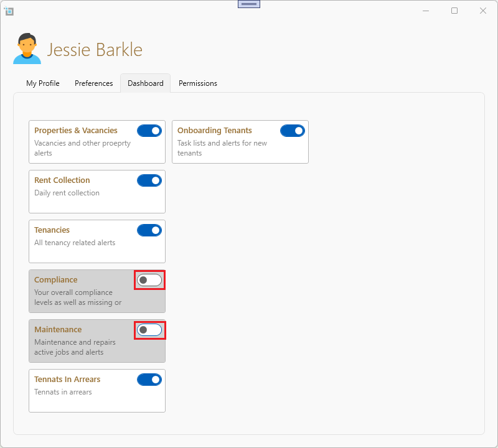498x448 pixels.
Task: Open the My Profile tab
Action: [43, 83]
